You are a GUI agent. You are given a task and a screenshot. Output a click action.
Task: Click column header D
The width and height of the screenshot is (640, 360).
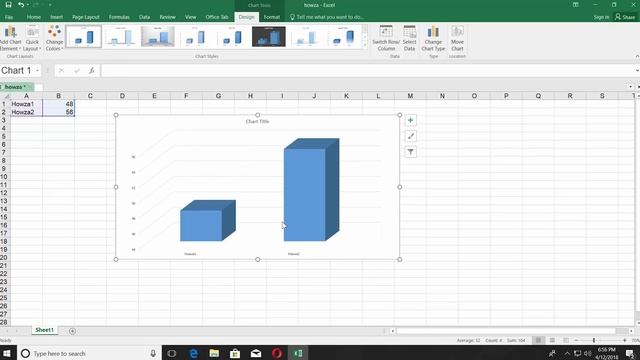122,96
